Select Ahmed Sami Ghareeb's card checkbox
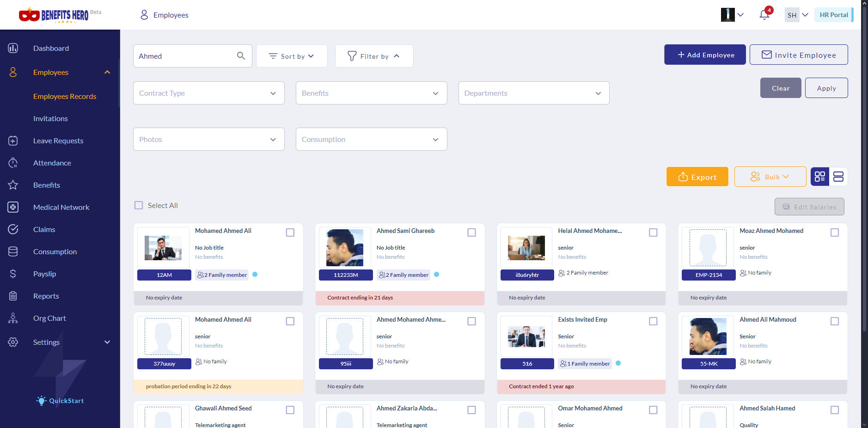The width and height of the screenshot is (868, 428). [x=471, y=232]
